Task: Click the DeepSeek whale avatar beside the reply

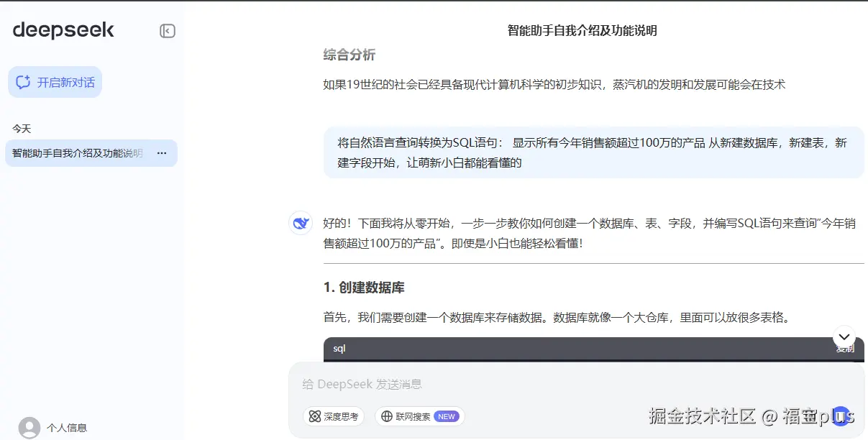Action: coord(301,223)
